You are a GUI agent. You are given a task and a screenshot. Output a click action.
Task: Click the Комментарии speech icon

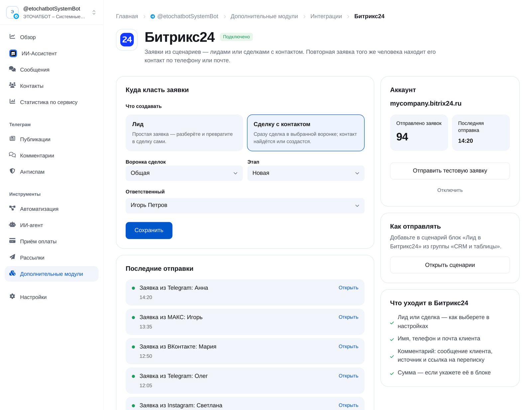click(x=12, y=155)
